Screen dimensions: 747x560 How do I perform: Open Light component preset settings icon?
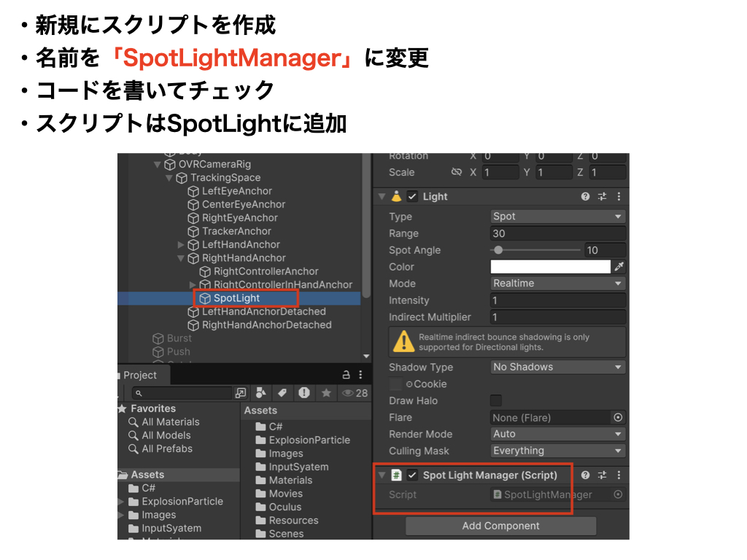pyautogui.click(x=602, y=197)
